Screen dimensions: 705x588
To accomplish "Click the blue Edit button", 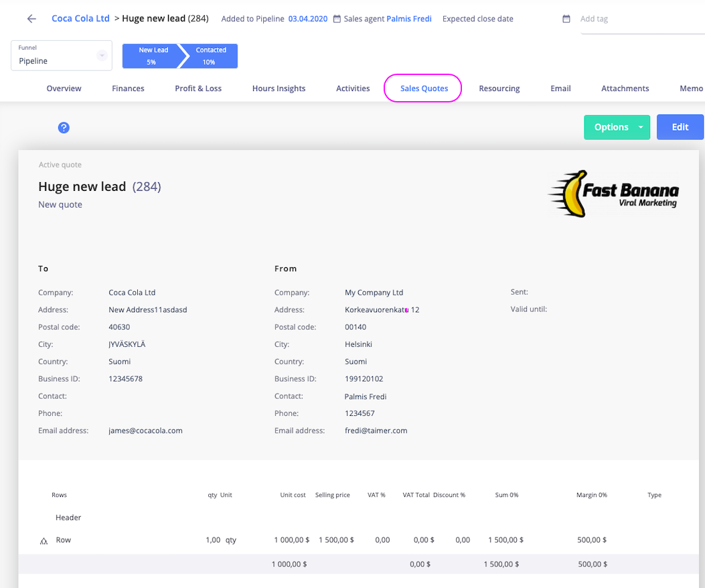I will point(680,127).
